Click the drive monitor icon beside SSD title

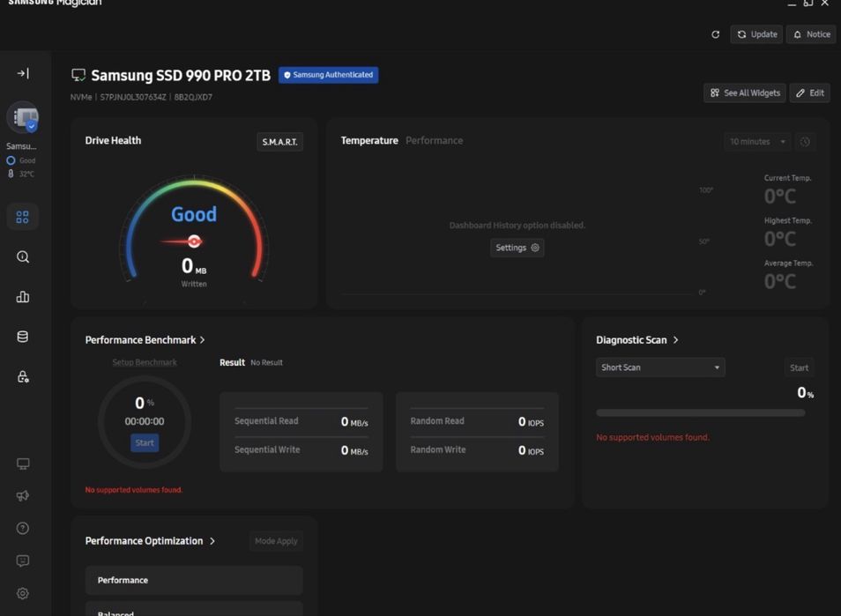point(78,75)
